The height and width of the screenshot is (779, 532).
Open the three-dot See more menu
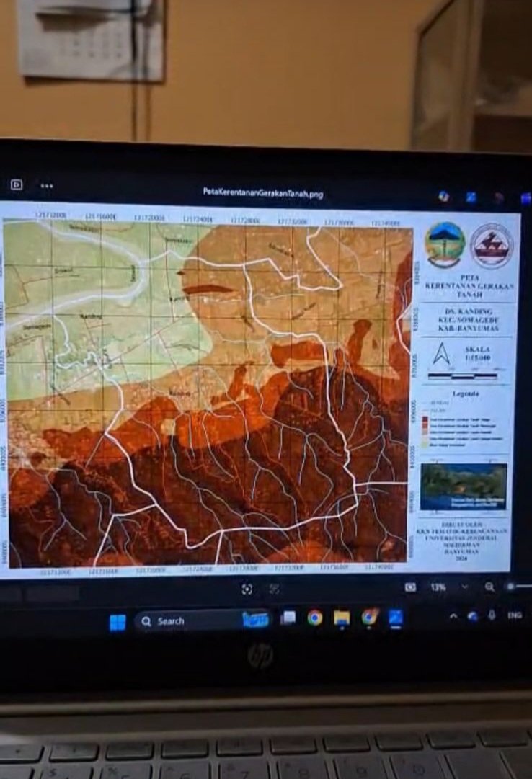[47, 186]
